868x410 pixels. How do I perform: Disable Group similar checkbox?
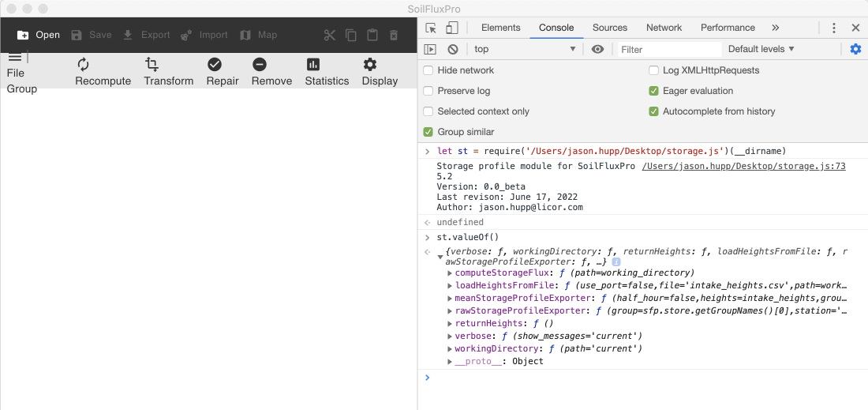pyautogui.click(x=428, y=132)
